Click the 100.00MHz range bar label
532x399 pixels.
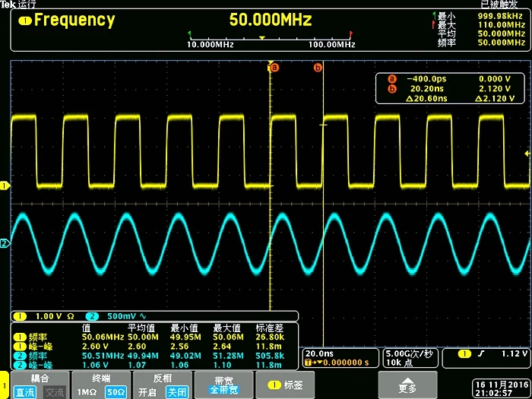coord(332,45)
